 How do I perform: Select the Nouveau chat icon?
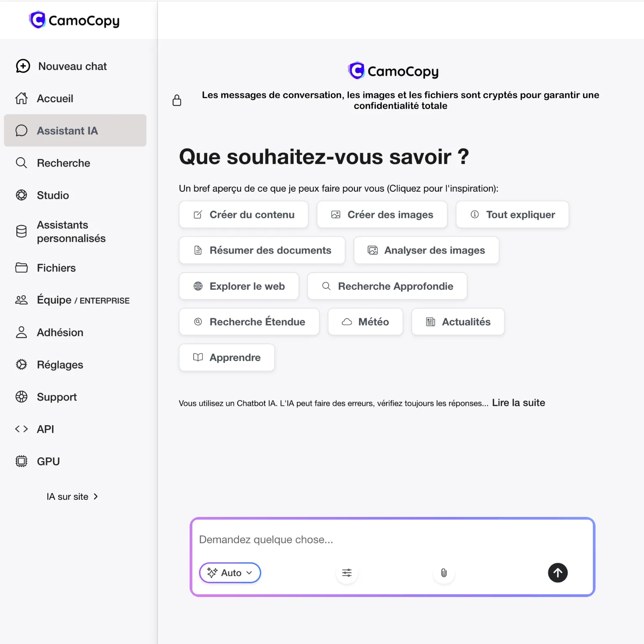23,66
